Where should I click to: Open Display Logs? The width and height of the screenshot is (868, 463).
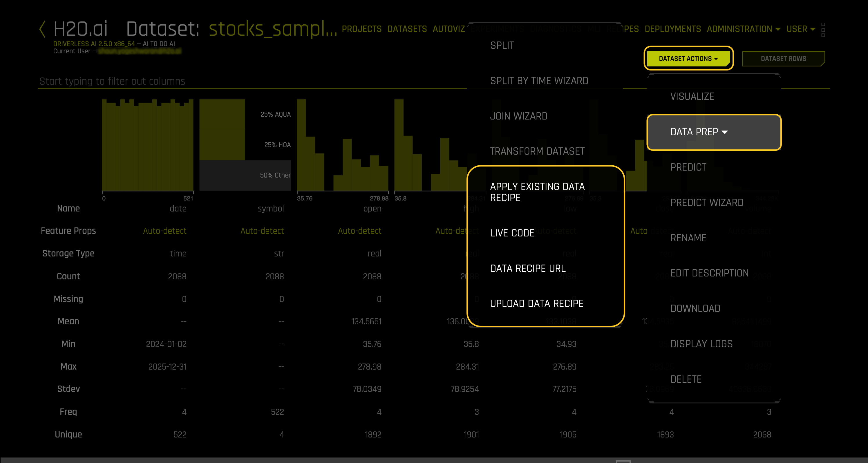701,344
